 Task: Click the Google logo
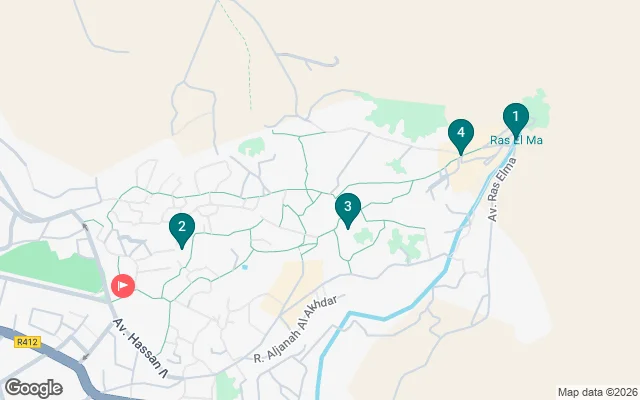tap(34, 388)
